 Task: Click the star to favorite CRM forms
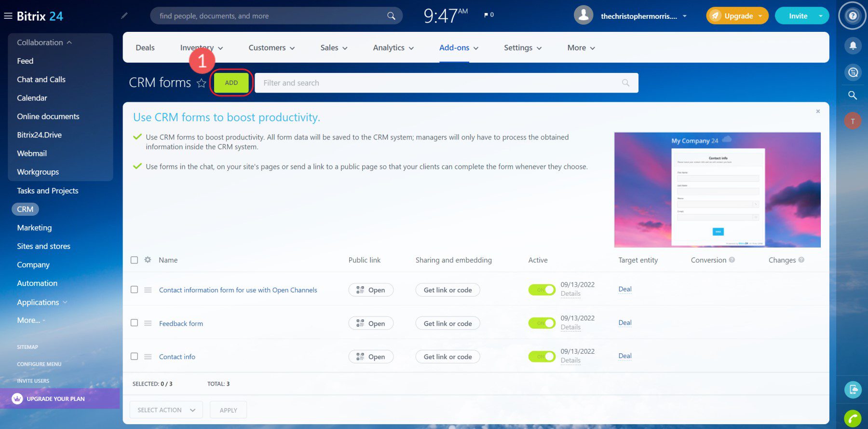[202, 83]
